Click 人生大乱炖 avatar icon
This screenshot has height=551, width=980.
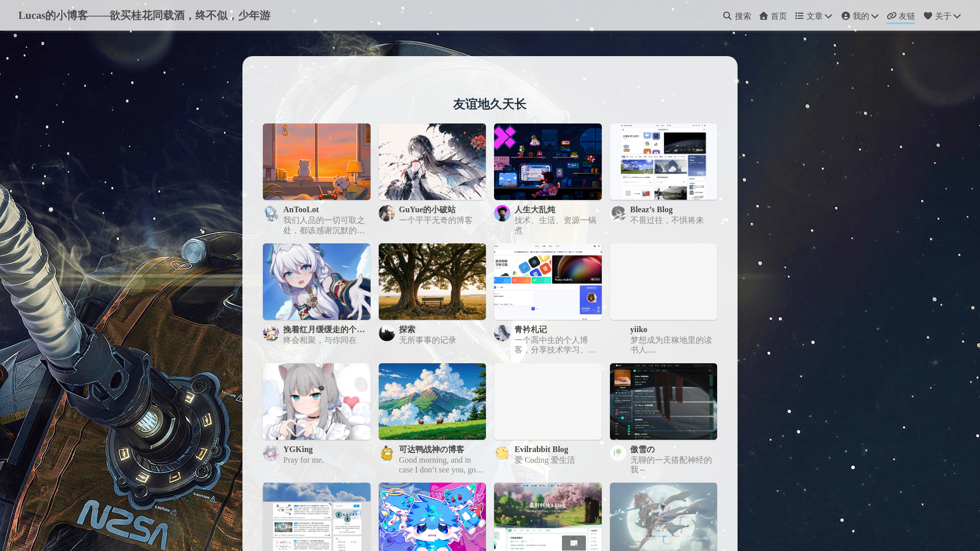tap(502, 213)
